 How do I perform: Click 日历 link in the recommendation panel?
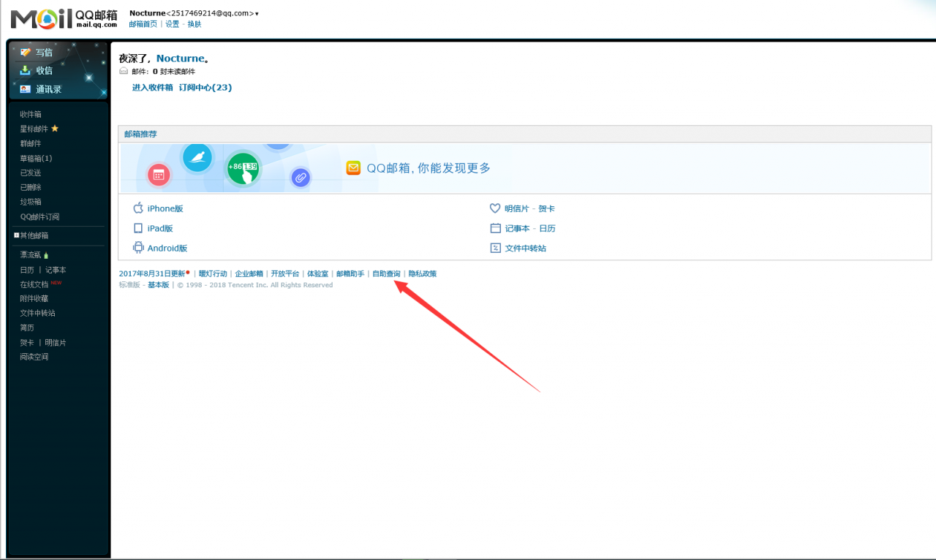pyautogui.click(x=548, y=228)
